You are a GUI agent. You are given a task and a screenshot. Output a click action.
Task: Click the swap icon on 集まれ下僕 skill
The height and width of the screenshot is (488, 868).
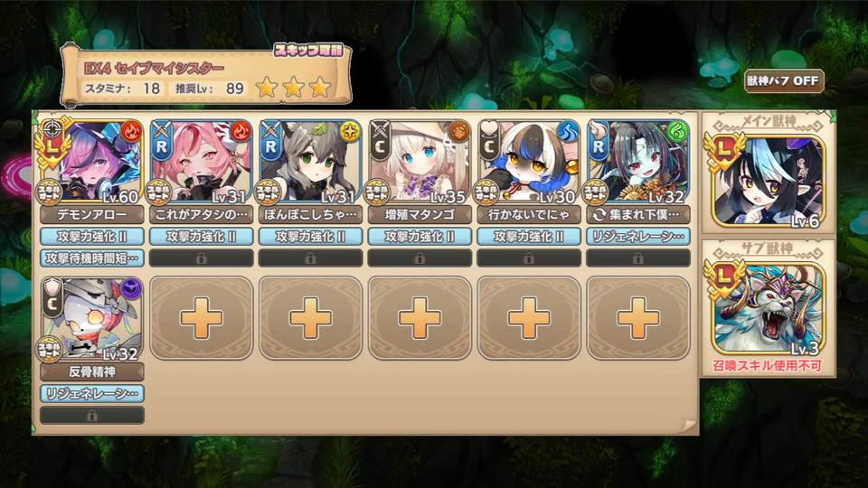coord(599,215)
